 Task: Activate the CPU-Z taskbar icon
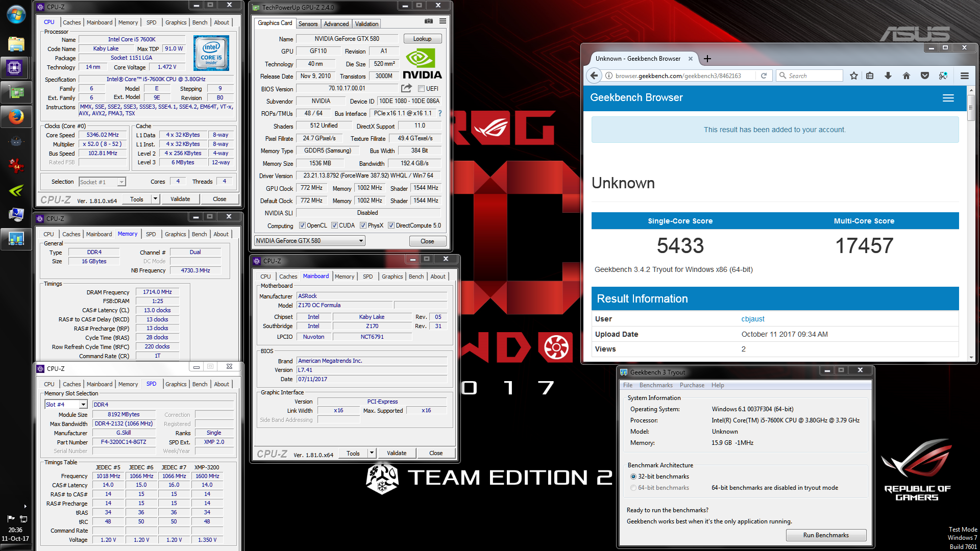(x=15, y=68)
